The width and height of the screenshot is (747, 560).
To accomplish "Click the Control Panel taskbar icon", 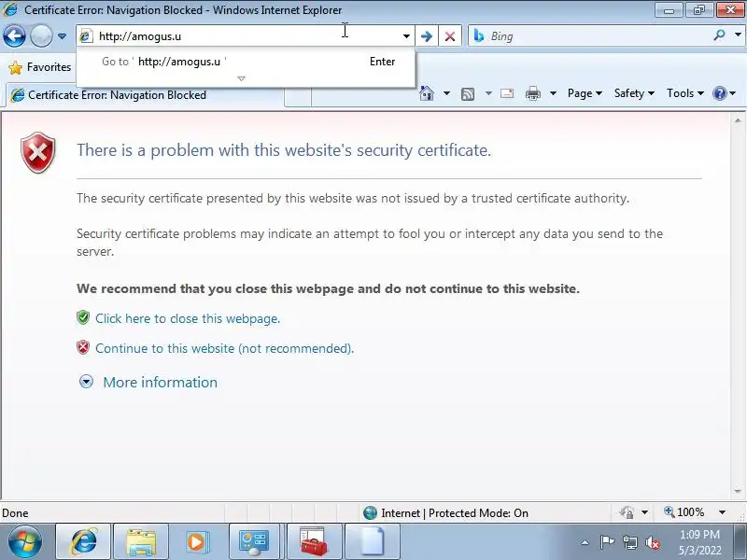I will tap(254, 542).
